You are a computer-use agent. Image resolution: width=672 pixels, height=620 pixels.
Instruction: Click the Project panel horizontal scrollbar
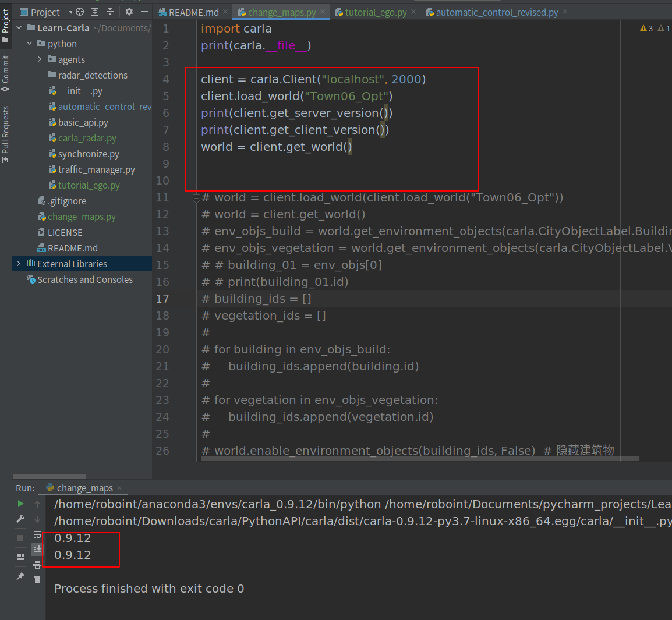pyautogui.click(x=49, y=476)
